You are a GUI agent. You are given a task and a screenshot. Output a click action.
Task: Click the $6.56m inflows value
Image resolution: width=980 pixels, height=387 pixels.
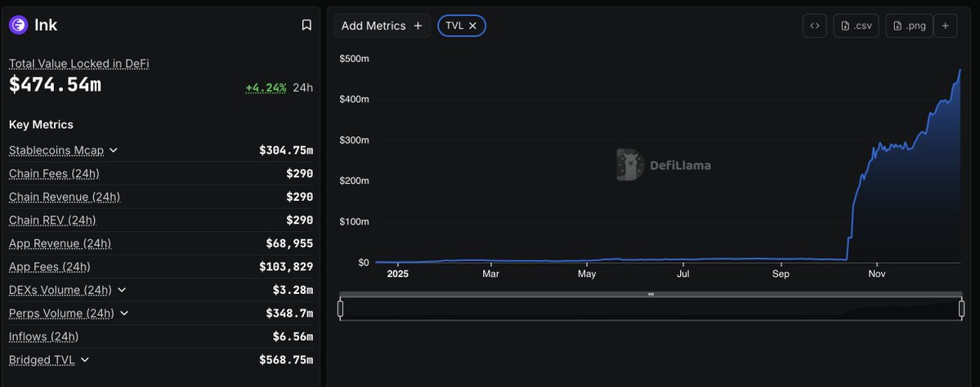[293, 336]
